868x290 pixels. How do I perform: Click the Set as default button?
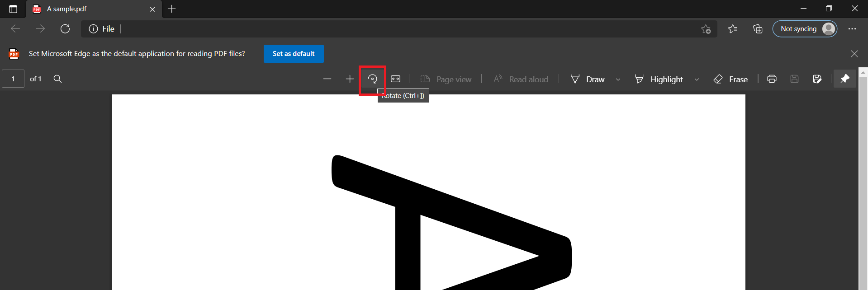294,54
